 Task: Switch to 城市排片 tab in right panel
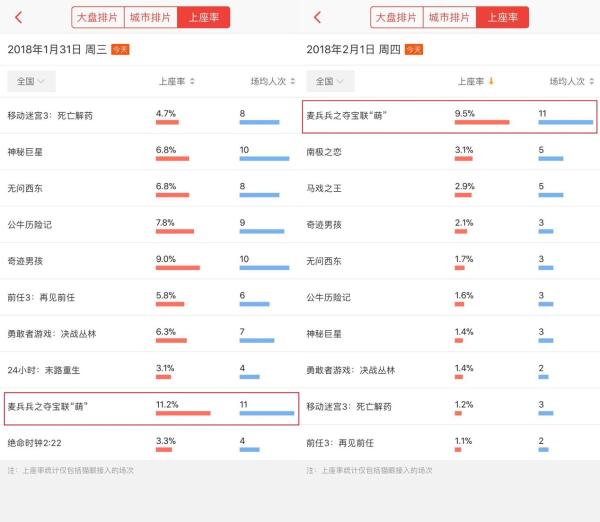[450, 17]
